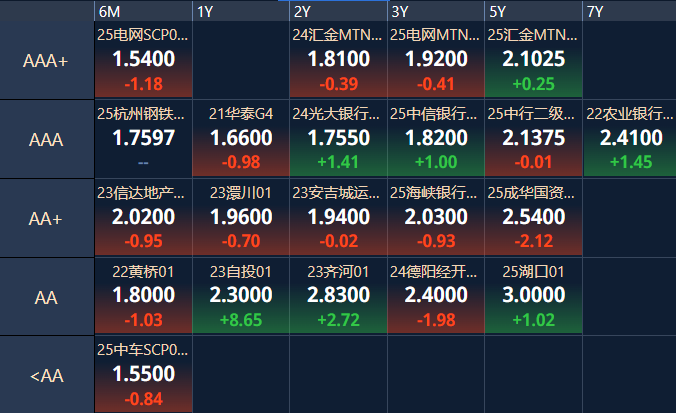Open the 23齐河01 cell at 2.8300
The image size is (676, 413).
click(338, 296)
